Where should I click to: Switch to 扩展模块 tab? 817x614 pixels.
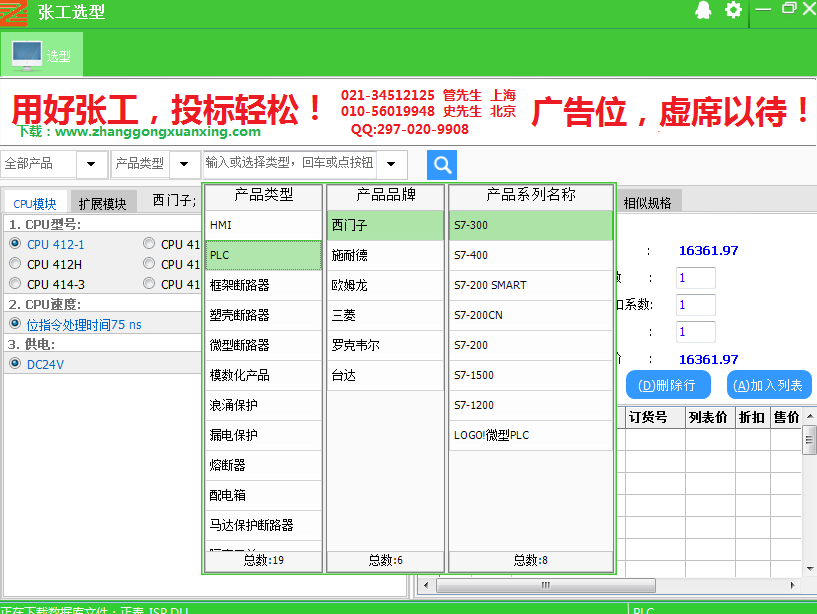[x=103, y=203]
